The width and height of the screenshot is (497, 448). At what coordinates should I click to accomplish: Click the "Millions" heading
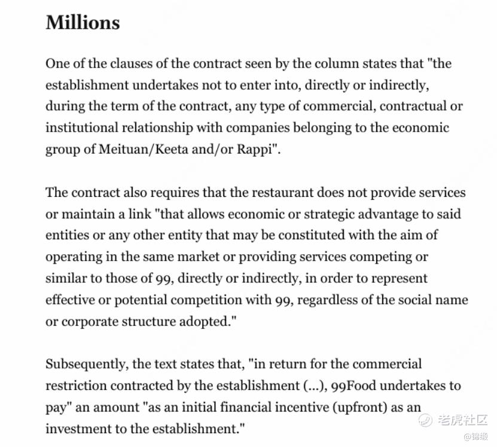point(83,23)
